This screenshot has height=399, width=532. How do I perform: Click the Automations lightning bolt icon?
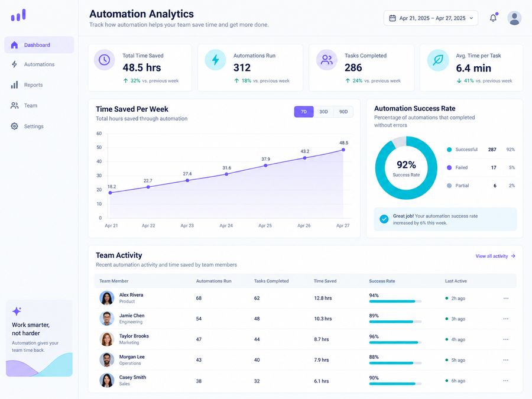pos(14,64)
